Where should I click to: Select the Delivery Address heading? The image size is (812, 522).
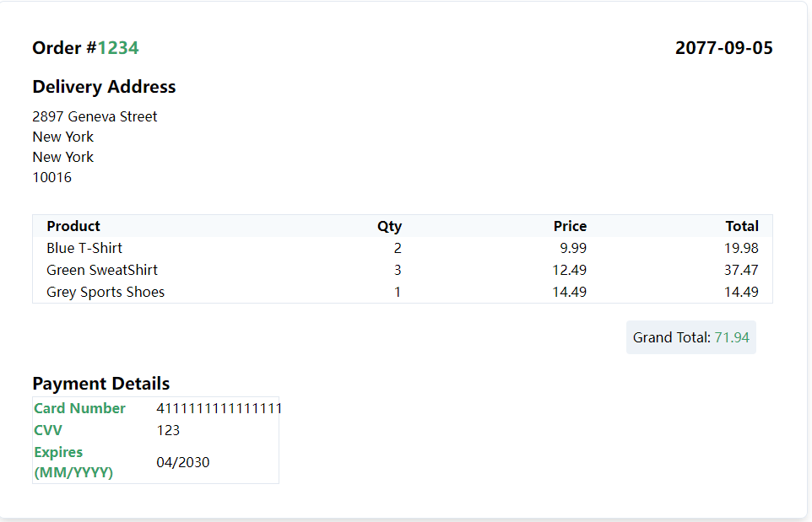[104, 87]
